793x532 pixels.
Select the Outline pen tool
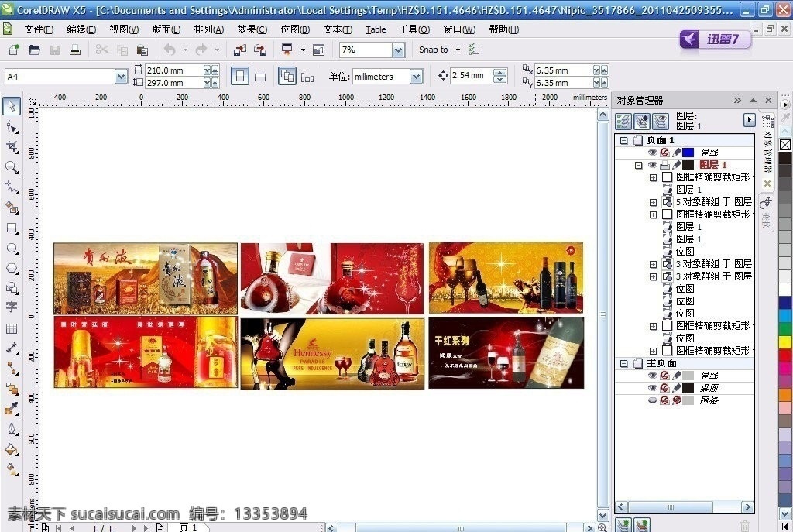[12, 429]
